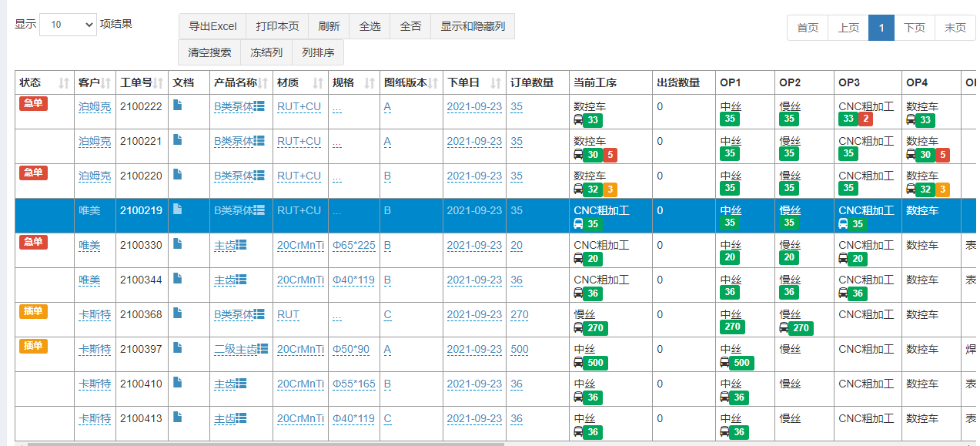Open 显示和隐藏列 column visibility menu
Screen dimensions: 980x446
473,26
